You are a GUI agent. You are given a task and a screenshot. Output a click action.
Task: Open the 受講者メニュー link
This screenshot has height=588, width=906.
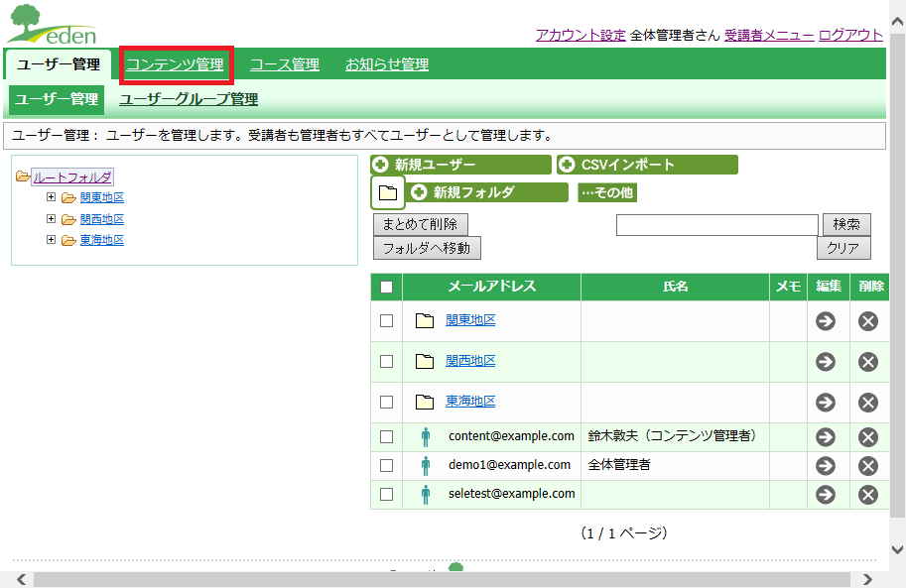[769, 36]
